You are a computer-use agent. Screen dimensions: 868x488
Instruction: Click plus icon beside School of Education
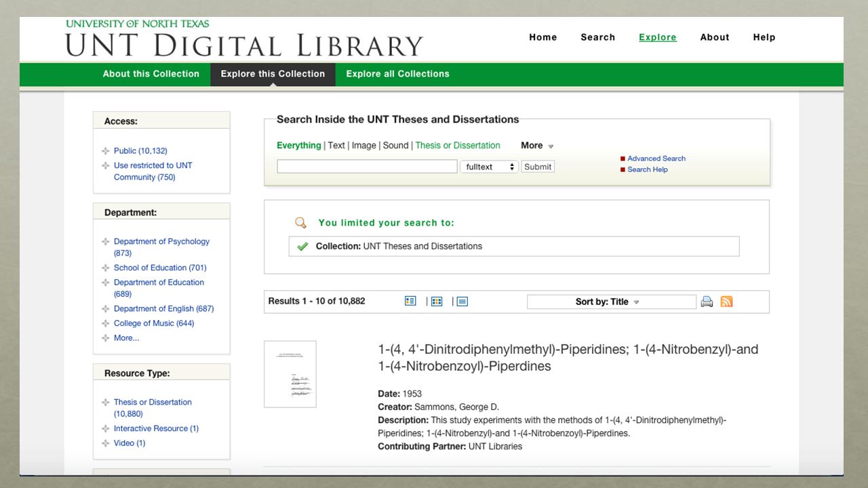(105, 268)
